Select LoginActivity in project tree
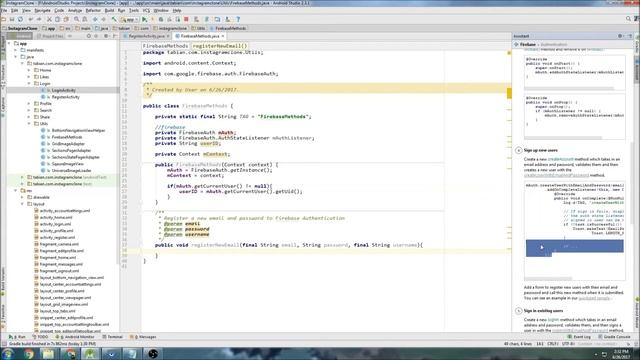 point(63,90)
